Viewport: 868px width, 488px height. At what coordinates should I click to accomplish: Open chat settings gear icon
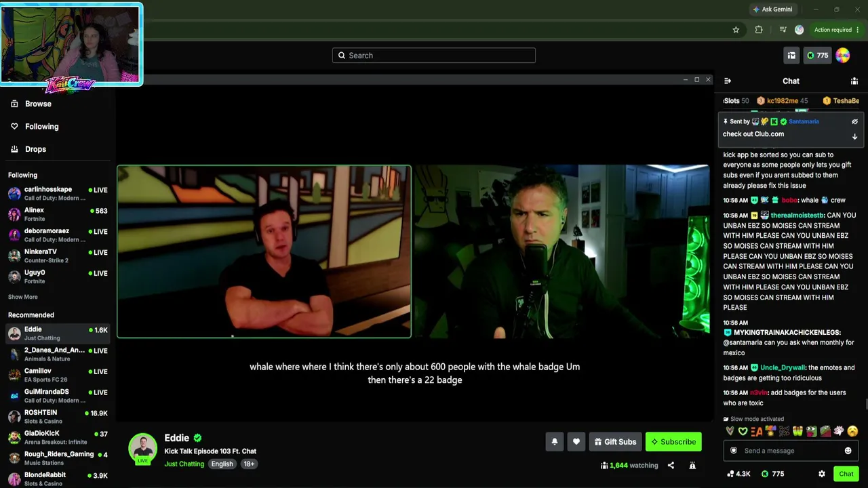[822, 474]
